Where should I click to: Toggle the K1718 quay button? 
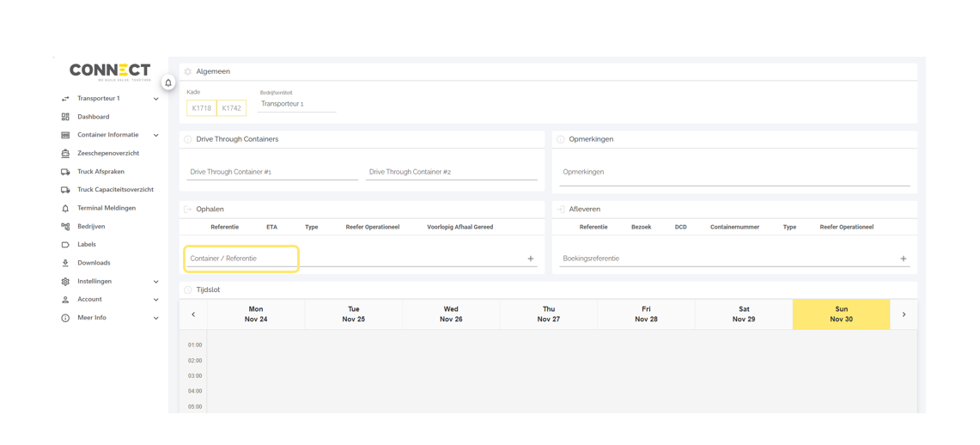click(x=202, y=108)
